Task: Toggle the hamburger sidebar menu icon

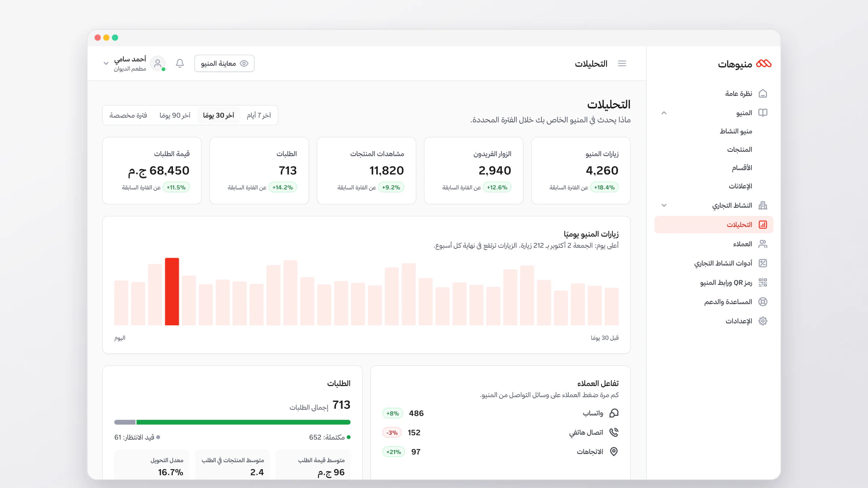Action: point(622,64)
